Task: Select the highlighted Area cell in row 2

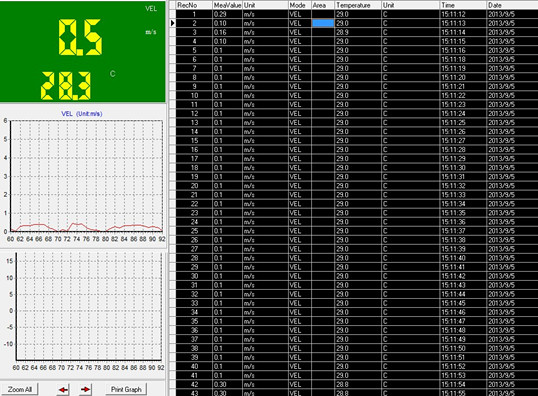Action: (323, 23)
